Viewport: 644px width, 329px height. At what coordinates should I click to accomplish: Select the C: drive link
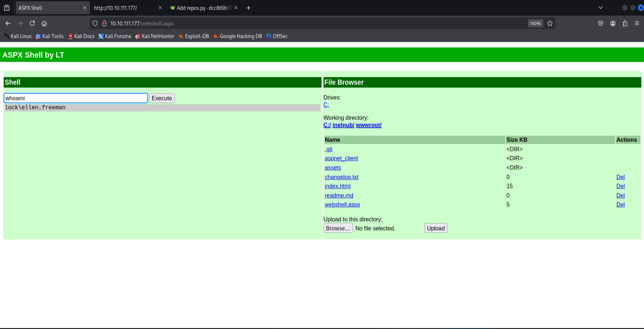pos(326,105)
